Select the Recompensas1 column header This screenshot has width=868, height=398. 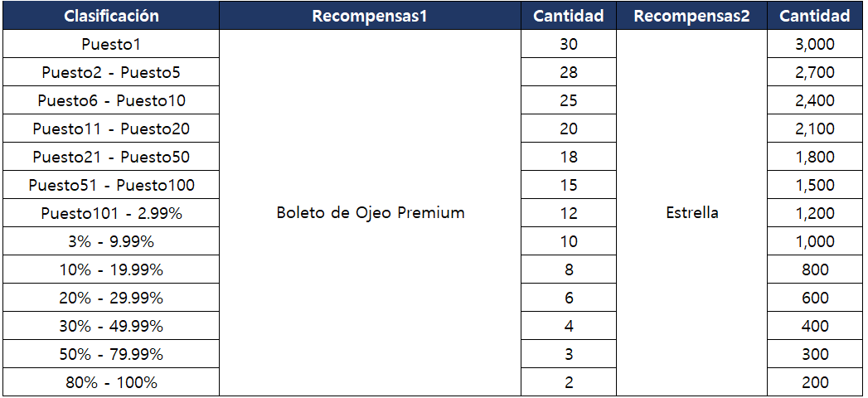tap(370, 16)
